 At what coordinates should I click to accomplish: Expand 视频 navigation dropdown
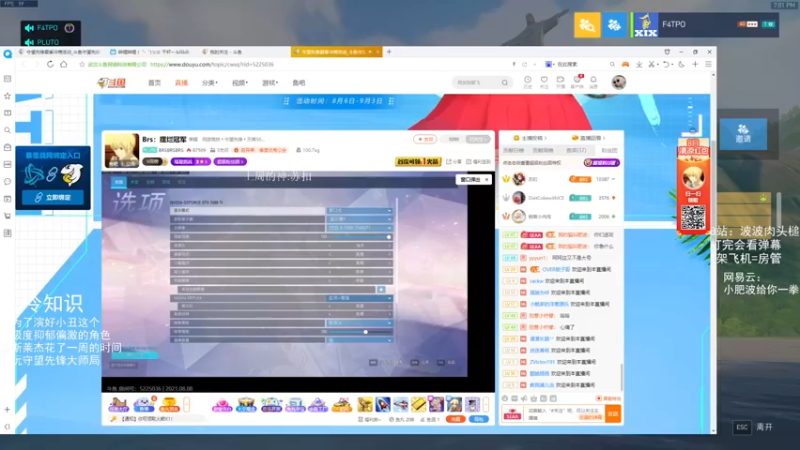pyautogui.click(x=240, y=83)
